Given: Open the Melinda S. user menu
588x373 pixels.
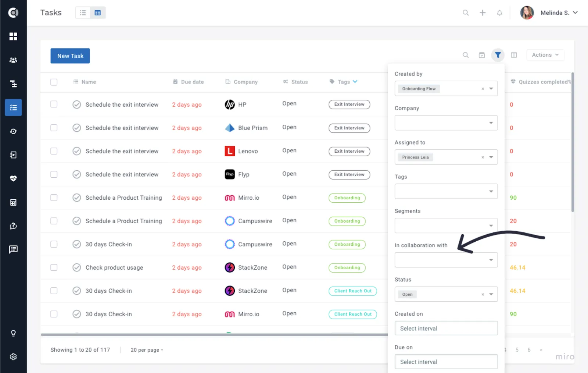Looking at the screenshot, I should (549, 13).
